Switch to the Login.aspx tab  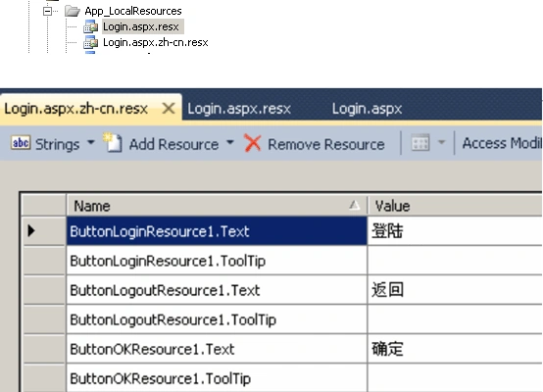coord(368,109)
